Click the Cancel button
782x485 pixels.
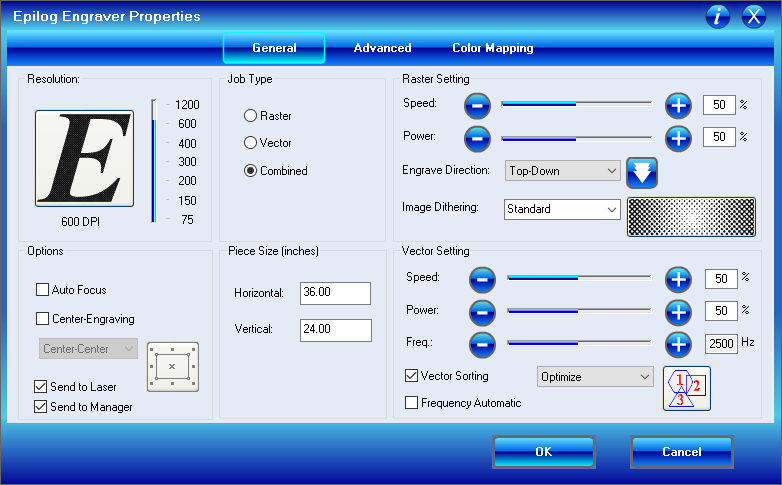click(682, 452)
